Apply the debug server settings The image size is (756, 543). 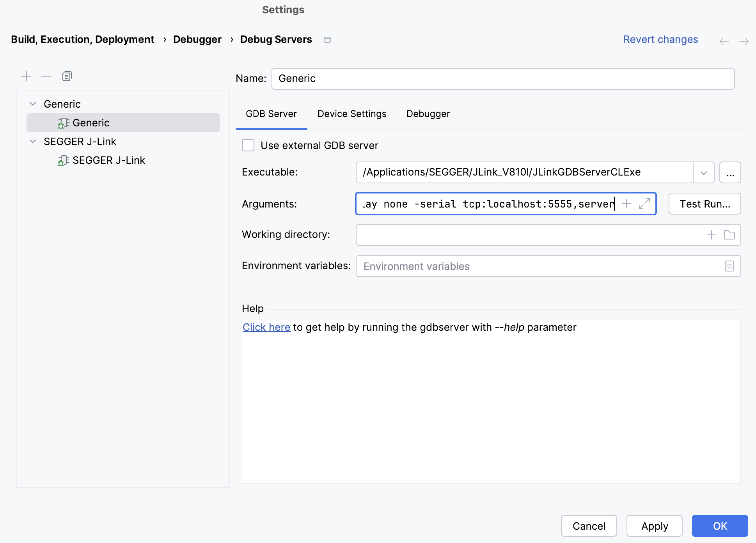(654, 526)
